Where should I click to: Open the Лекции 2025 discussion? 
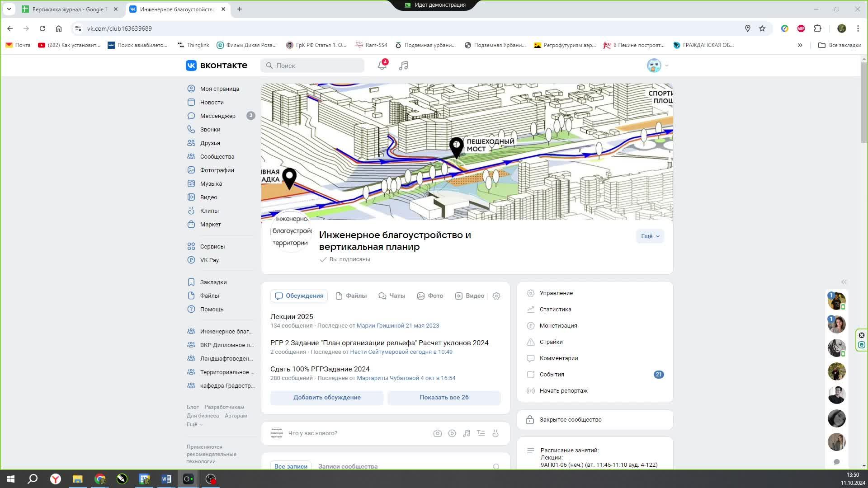click(x=292, y=317)
